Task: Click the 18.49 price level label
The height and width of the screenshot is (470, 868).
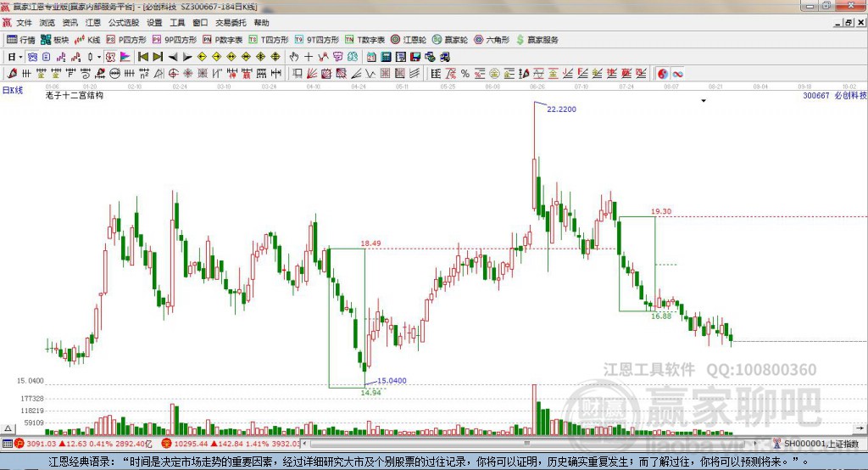Action: 371,243
